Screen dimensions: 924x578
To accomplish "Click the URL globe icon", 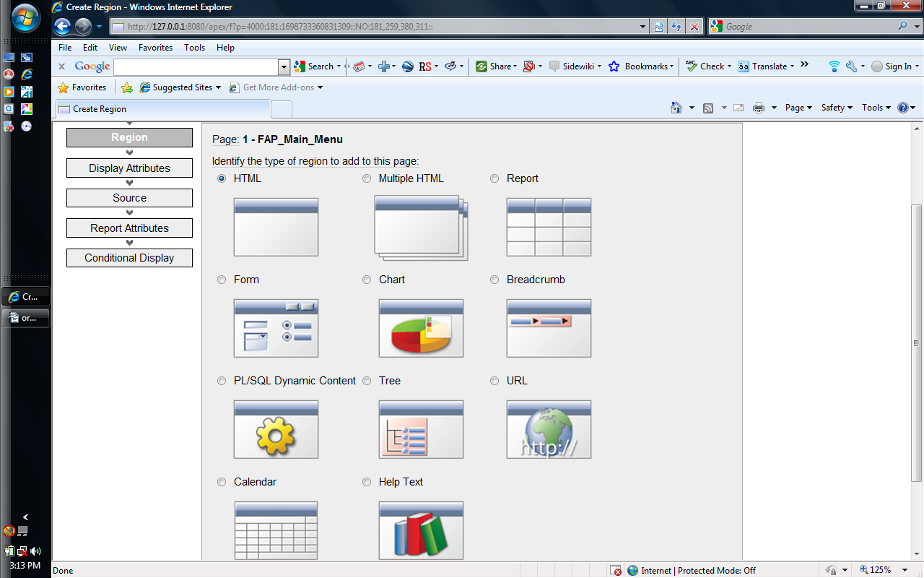I will (x=549, y=430).
